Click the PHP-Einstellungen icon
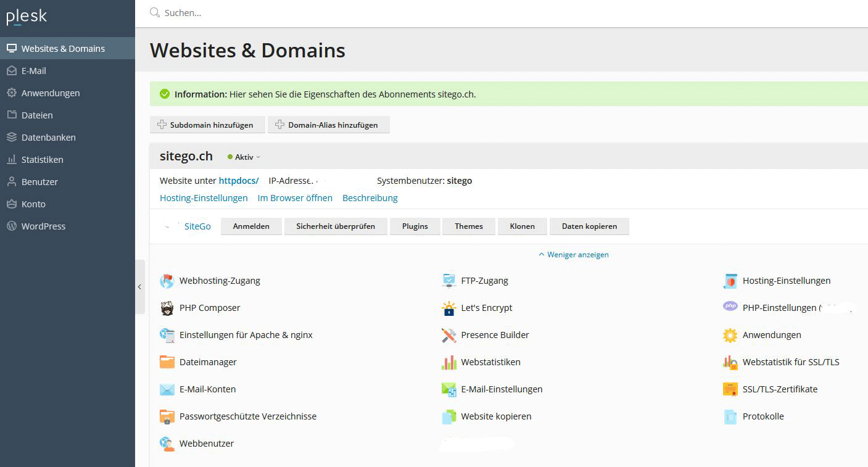This screenshot has height=467, width=868. (x=730, y=306)
